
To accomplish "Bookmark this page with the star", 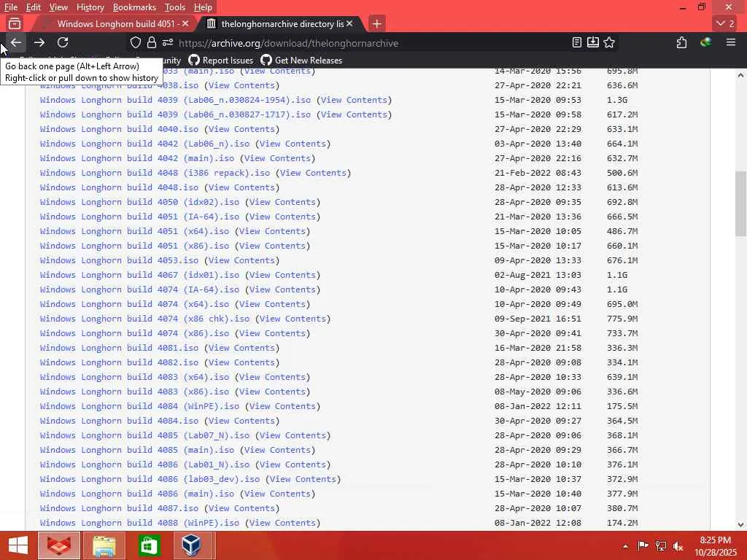I will 609,43.
